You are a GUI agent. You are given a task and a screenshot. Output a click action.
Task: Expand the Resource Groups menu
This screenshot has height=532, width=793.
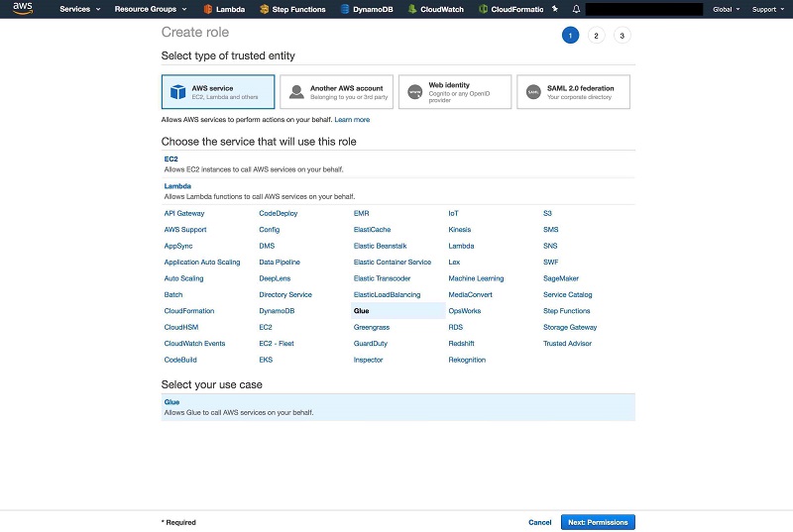(151, 9)
